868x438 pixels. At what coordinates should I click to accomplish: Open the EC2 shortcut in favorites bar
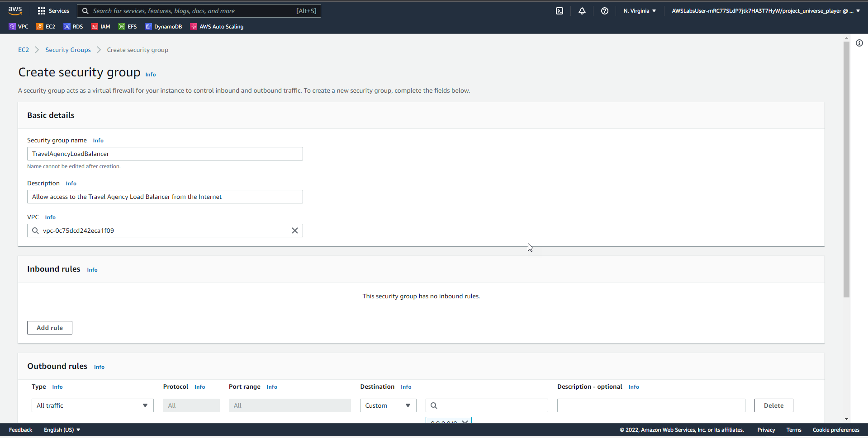click(46, 27)
